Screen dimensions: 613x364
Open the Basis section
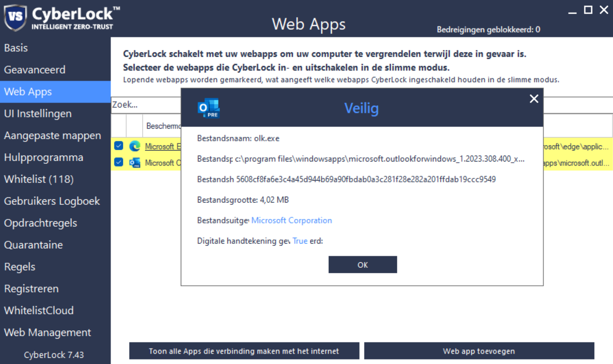[x=55, y=48]
